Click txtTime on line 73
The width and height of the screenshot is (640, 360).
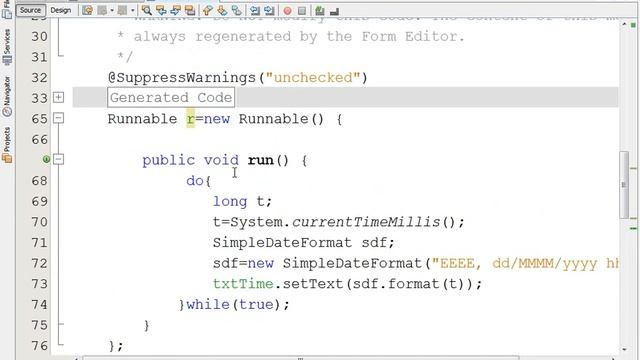[243, 284]
